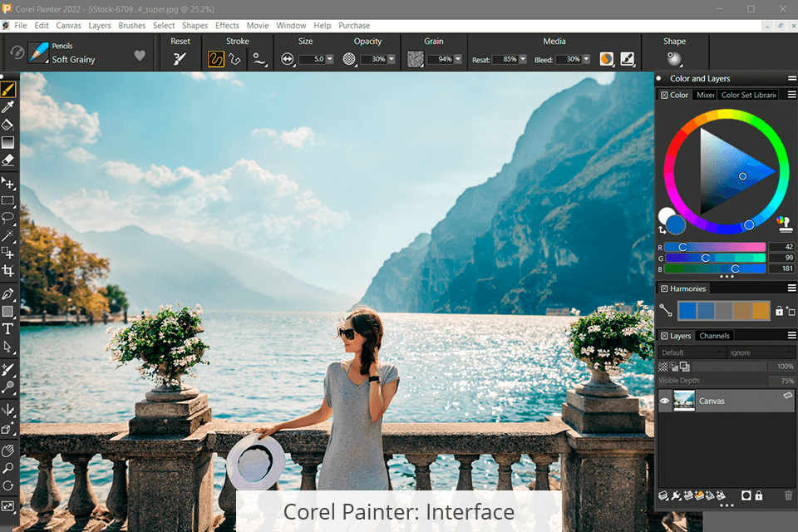
Task: Select the Lasso tool
Action: coord(8,218)
